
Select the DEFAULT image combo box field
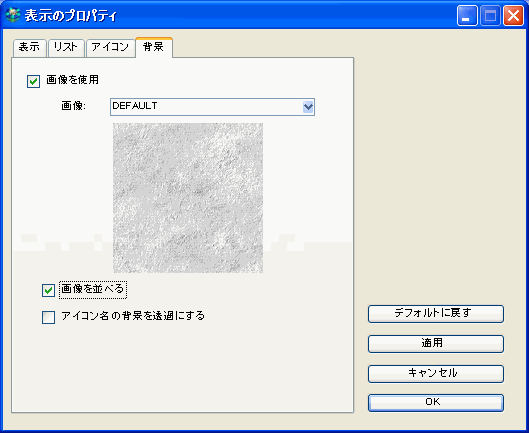point(212,107)
